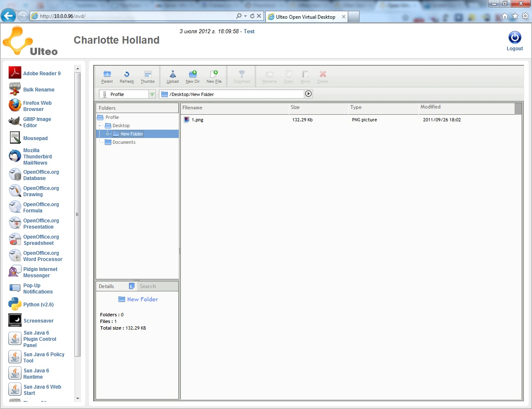Refresh the file listing

coord(127,76)
